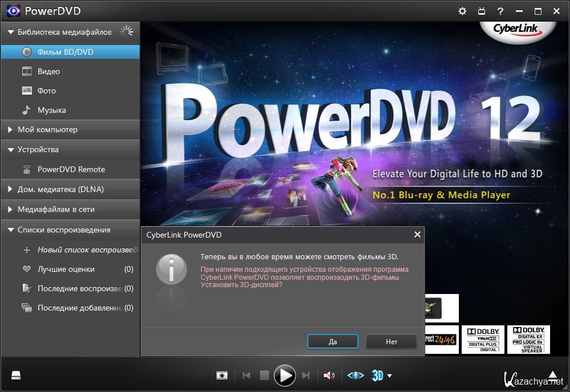Select Музыка in media library
The height and width of the screenshot is (392, 570).
[51, 110]
